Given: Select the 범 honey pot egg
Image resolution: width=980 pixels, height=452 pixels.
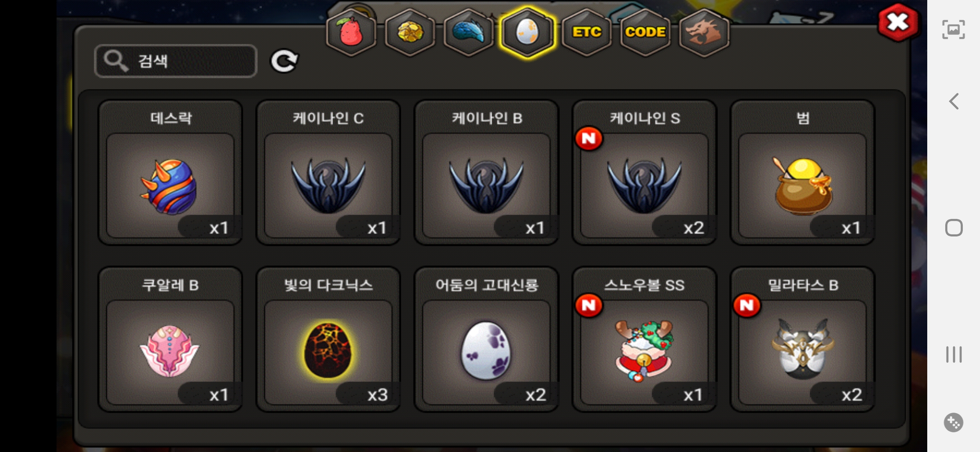Looking at the screenshot, I should point(802,172).
